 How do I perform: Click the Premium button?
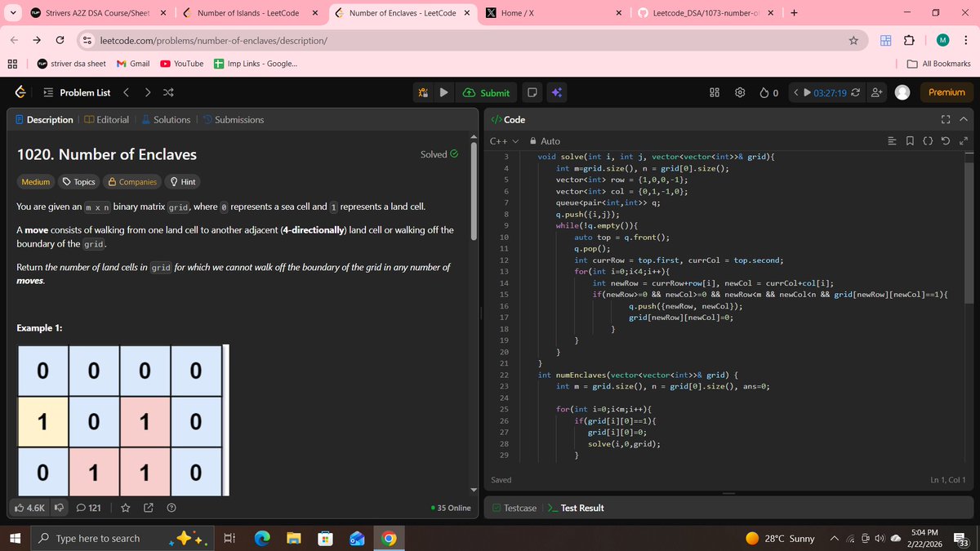tap(947, 93)
